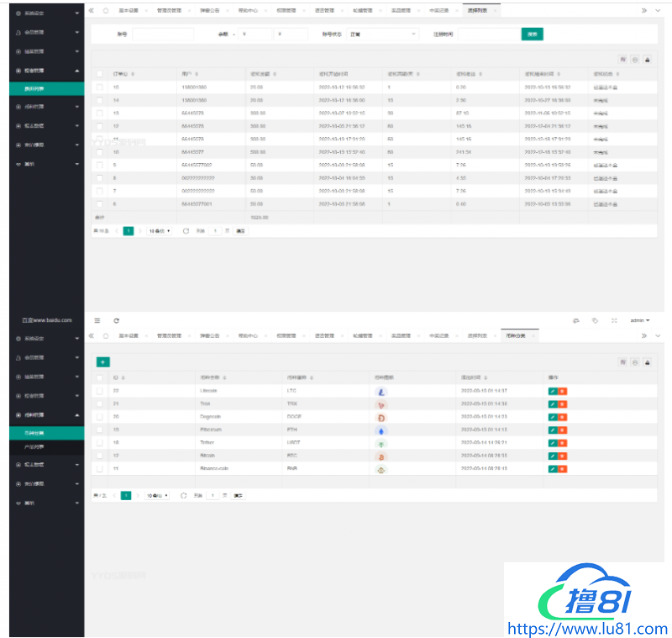
Task: Switch to the active 币种分类 tab
Action: (517, 335)
